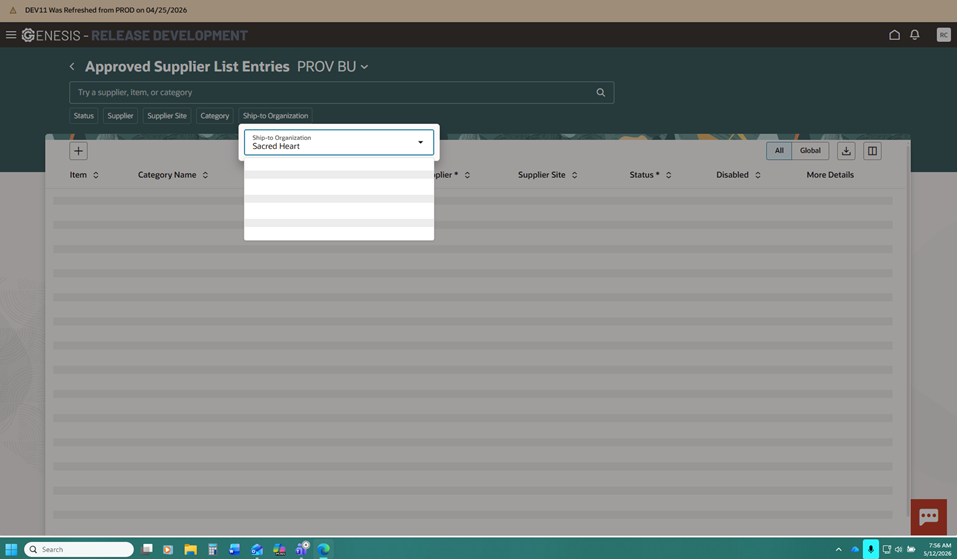Open Outlook from taskbar

pyautogui.click(x=257, y=550)
